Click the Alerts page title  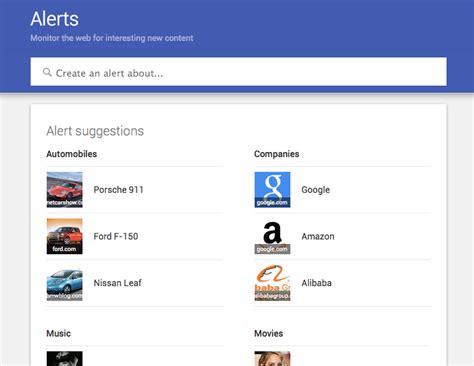[x=55, y=19]
